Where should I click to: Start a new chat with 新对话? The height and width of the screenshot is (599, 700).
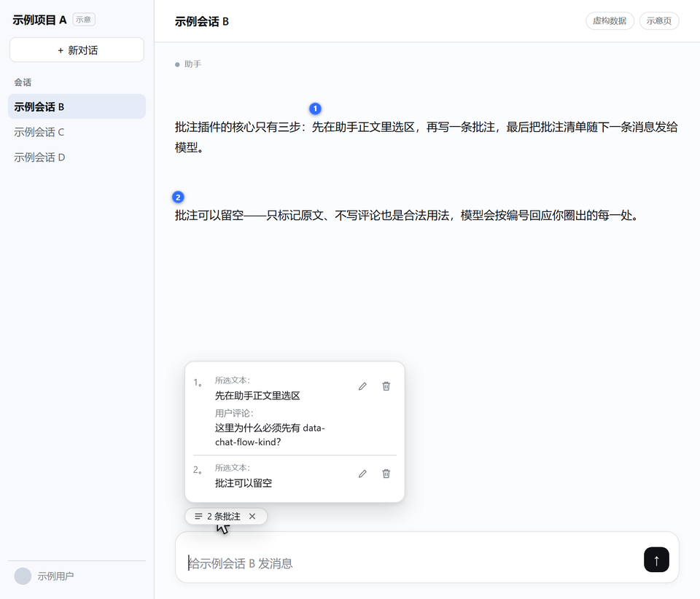click(x=77, y=50)
